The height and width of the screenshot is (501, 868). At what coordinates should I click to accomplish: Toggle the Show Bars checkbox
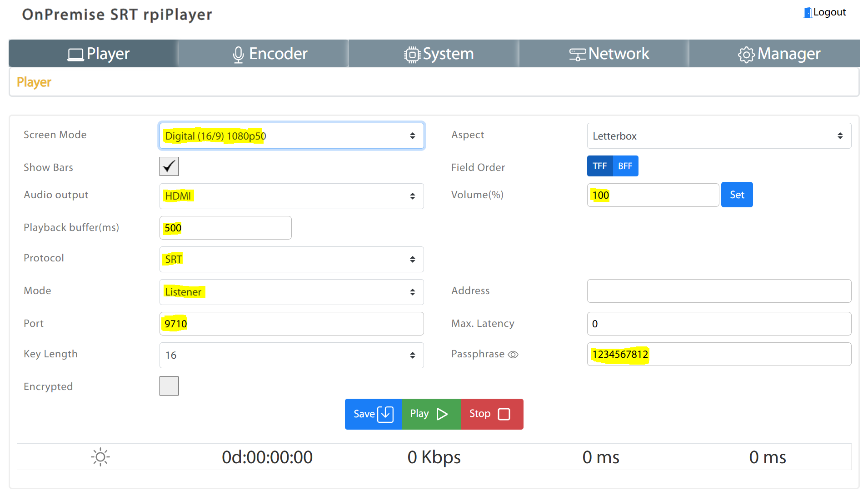(x=169, y=166)
